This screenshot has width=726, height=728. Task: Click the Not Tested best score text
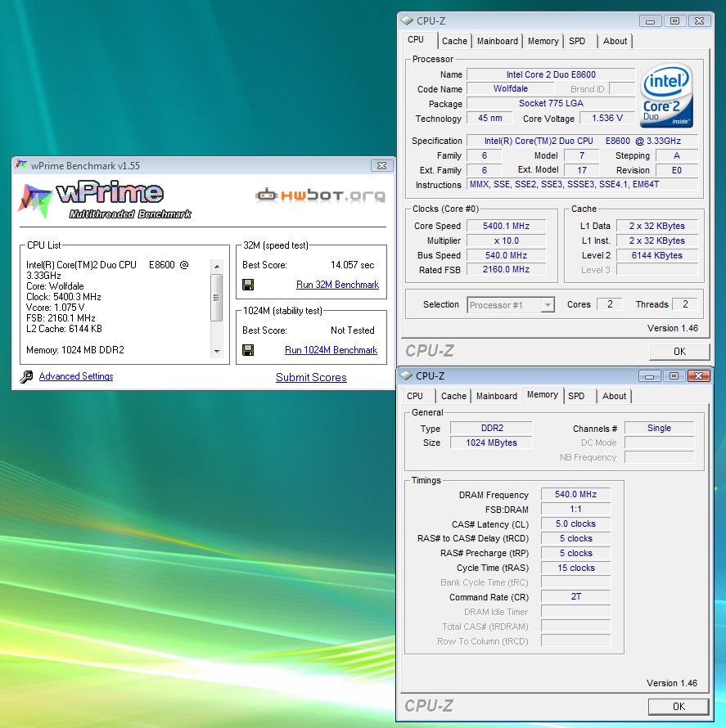click(x=352, y=330)
